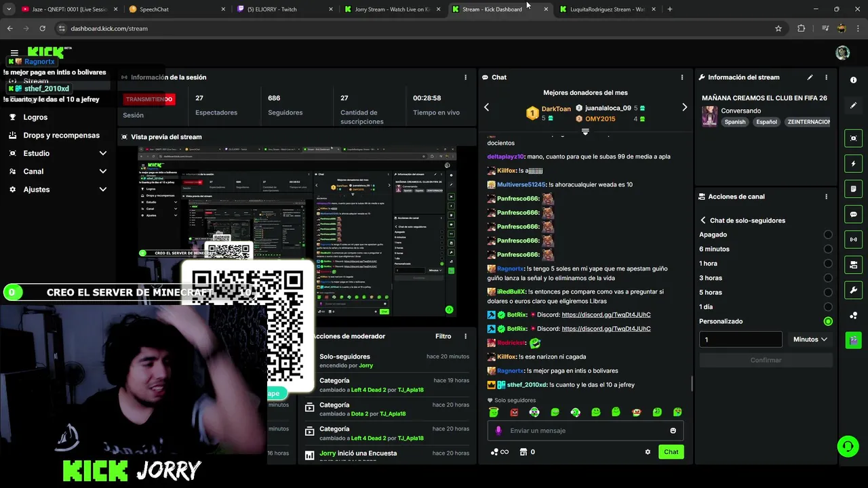Open the emoji picker in chat input
This screenshot has height=488, width=868.
(x=673, y=430)
